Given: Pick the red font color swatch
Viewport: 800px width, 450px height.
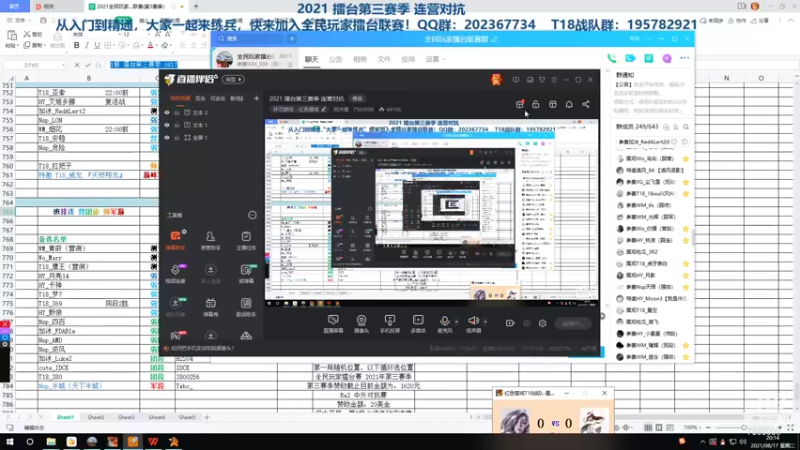Looking at the screenshot, I should pos(150,45).
